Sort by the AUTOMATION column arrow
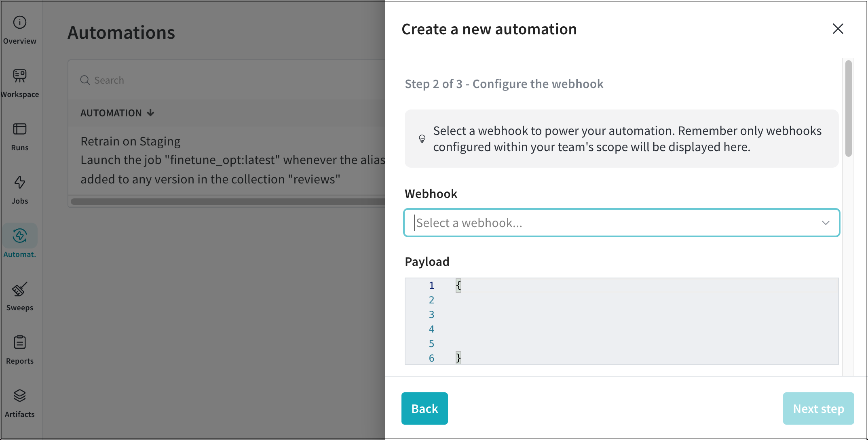The height and width of the screenshot is (440, 868). pos(151,113)
